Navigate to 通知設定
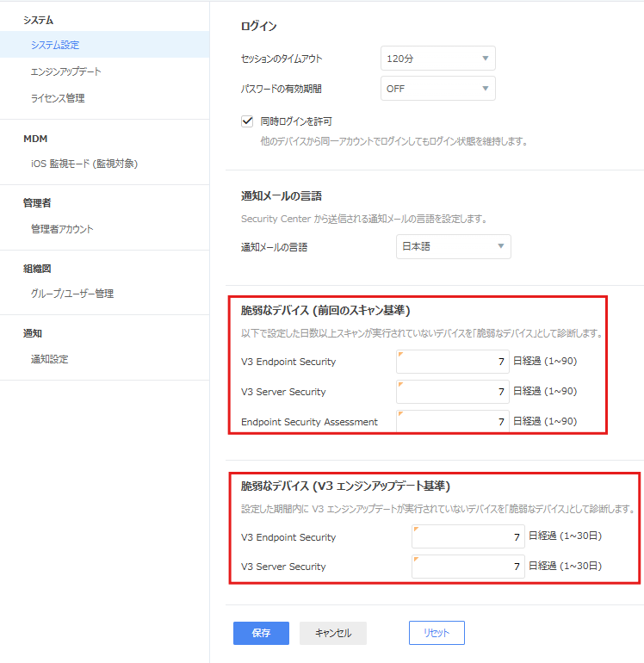 pyautogui.click(x=49, y=359)
